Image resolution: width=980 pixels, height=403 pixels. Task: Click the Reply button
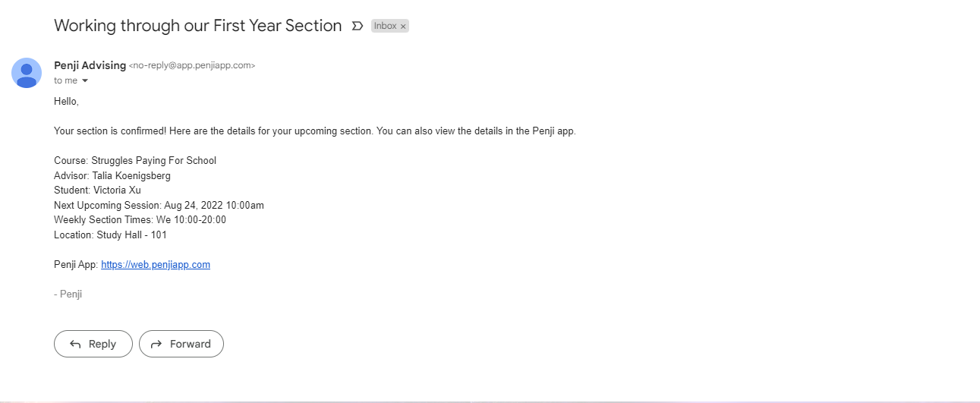[93, 344]
